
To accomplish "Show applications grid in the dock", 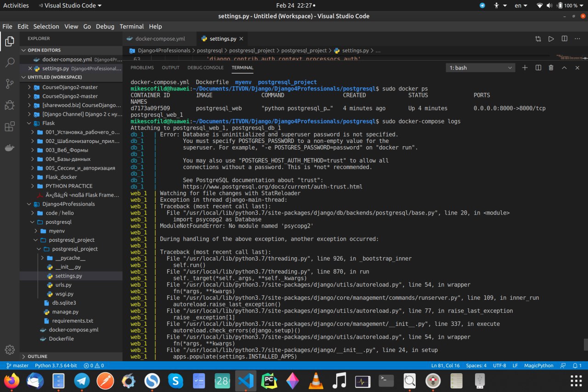I will click(x=576, y=380).
